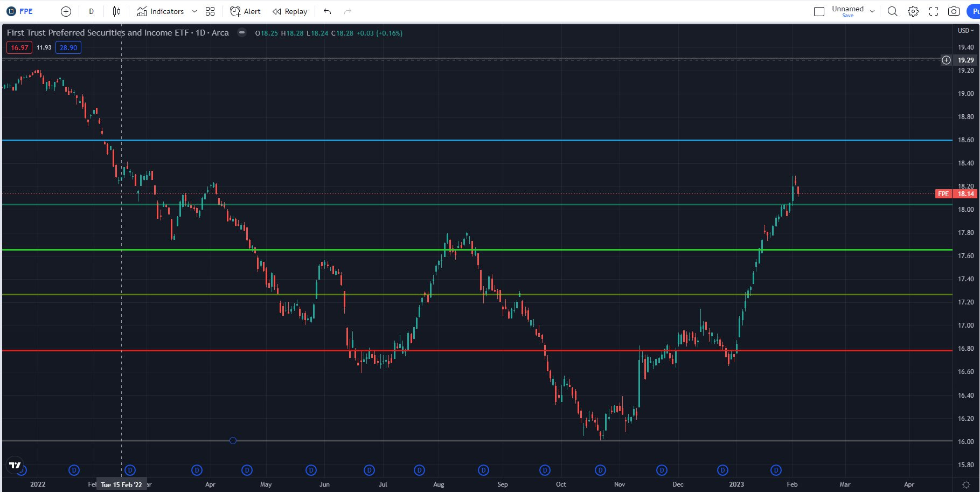Undo the last chart action
Viewport: 980px width, 492px height.
(327, 11)
